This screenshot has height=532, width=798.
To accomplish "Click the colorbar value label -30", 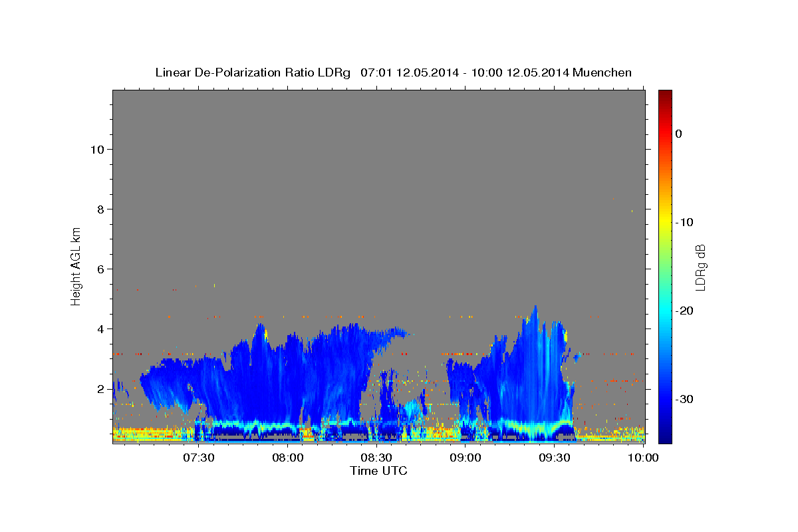I will pyautogui.click(x=685, y=399).
